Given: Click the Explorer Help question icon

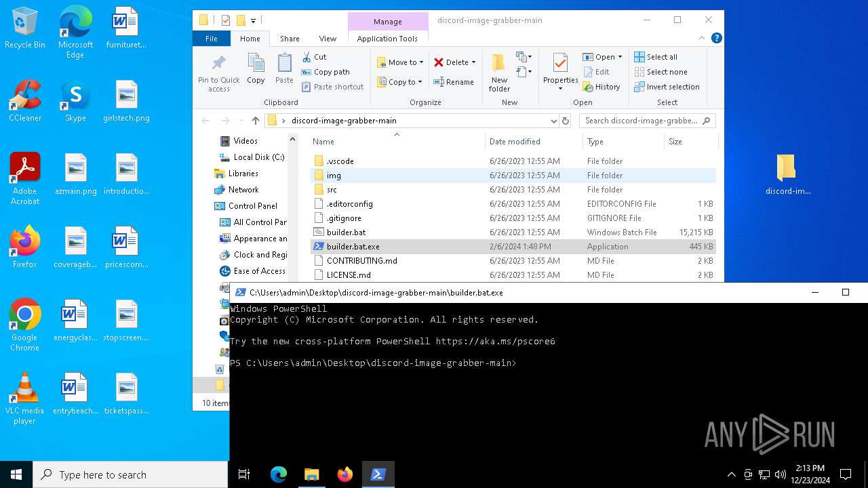Looking at the screenshot, I should pos(716,39).
